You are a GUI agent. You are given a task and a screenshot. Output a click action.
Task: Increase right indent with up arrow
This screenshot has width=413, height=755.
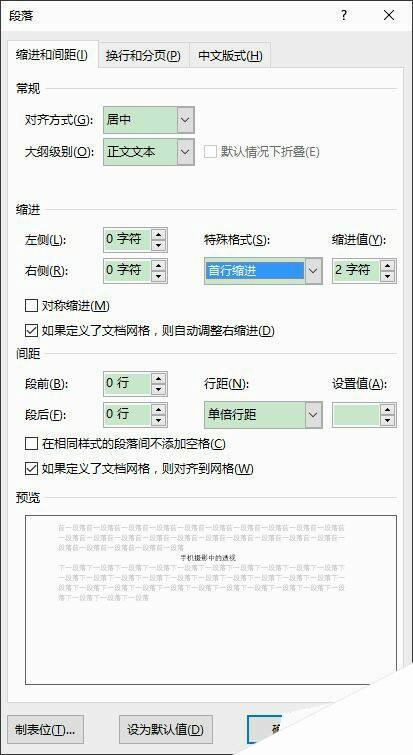tap(158, 265)
